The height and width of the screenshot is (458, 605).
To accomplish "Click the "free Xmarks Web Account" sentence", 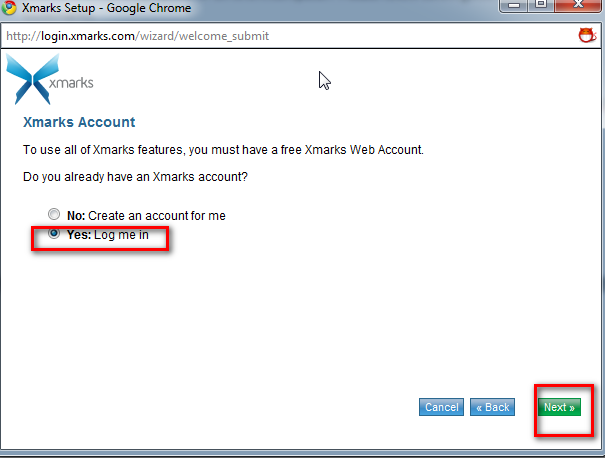I will click(x=223, y=150).
